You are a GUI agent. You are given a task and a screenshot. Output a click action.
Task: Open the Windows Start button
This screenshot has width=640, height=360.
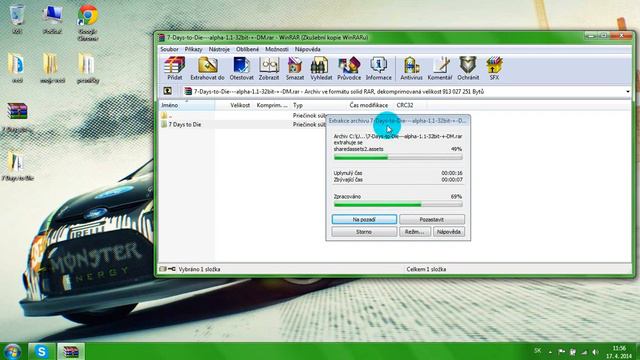(x=12, y=351)
